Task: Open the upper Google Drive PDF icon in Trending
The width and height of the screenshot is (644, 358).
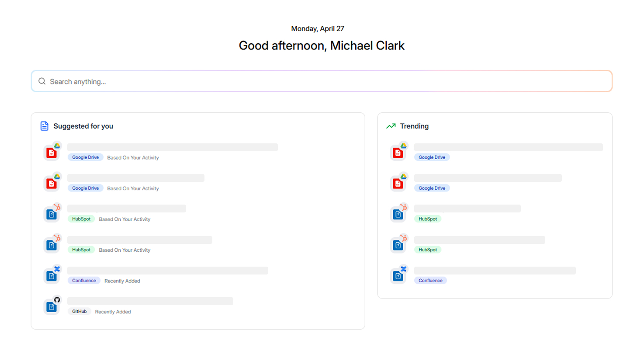Action: 398,153
